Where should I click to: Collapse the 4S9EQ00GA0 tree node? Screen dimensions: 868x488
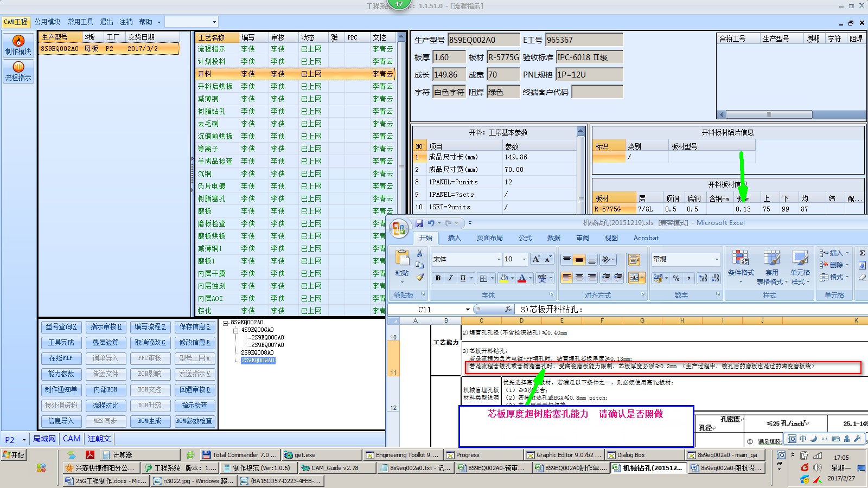coord(236,330)
